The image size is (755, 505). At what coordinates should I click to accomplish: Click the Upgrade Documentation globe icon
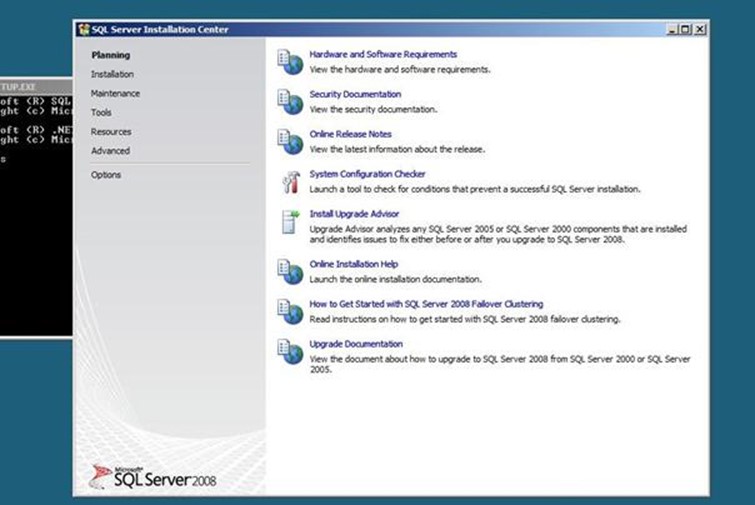pyautogui.click(x=290, y=352)
